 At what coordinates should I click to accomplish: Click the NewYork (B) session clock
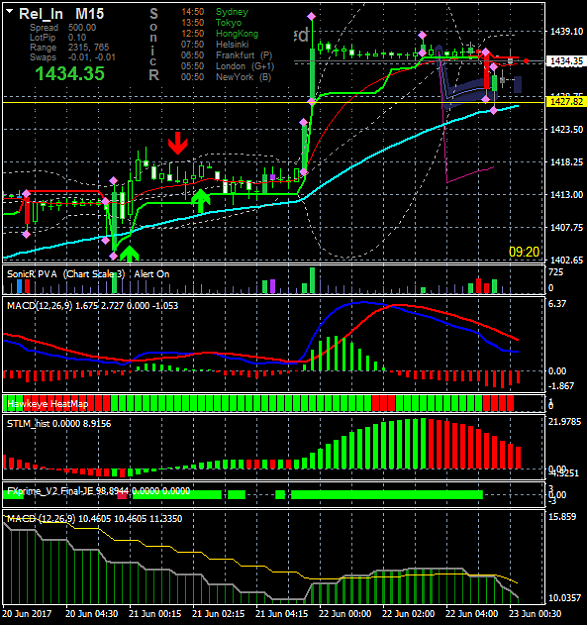pyautogui.click(x=226, y=77)
